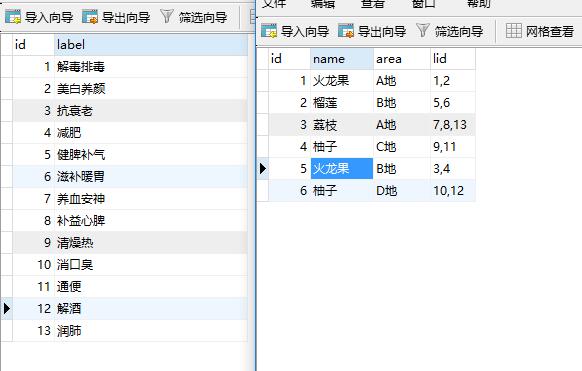
Task: Click the area column header
Action: (x=402, y=59)
